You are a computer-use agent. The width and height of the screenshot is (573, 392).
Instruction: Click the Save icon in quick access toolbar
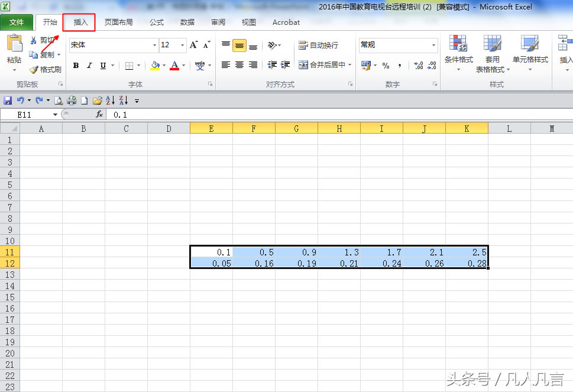(x=8, y=101)
